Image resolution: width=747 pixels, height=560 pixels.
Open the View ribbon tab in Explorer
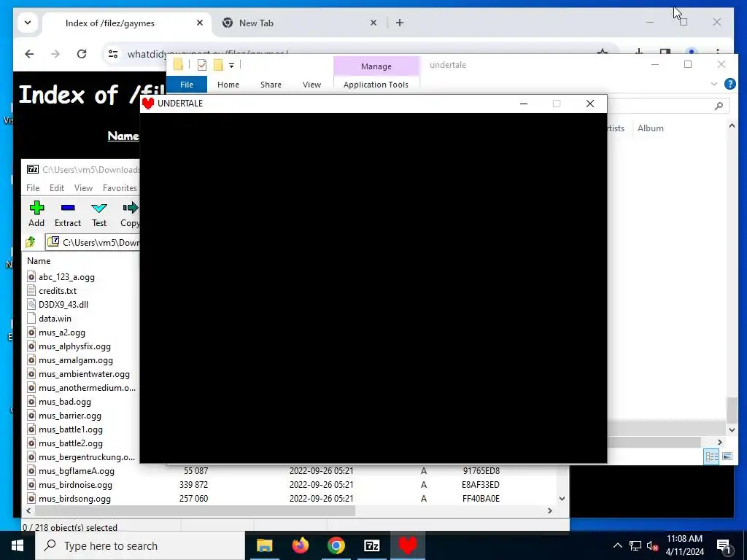311,85
